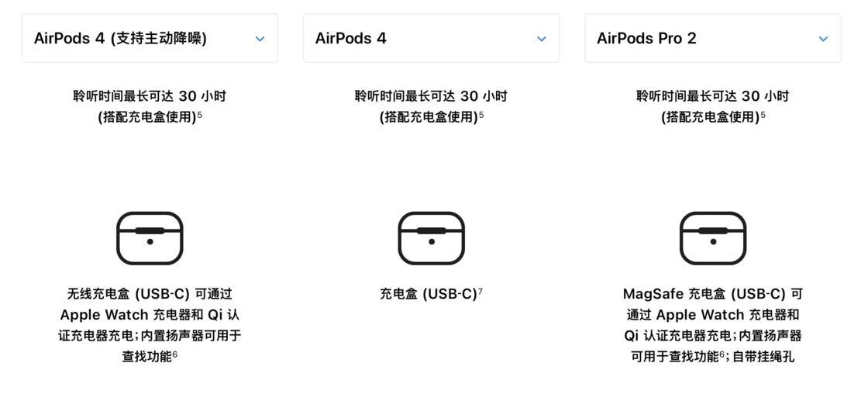Click the 充电盒 (USB-C) label in middle column
The height and width of the screenshot is (408, 868).
click(x=428, y=294)
